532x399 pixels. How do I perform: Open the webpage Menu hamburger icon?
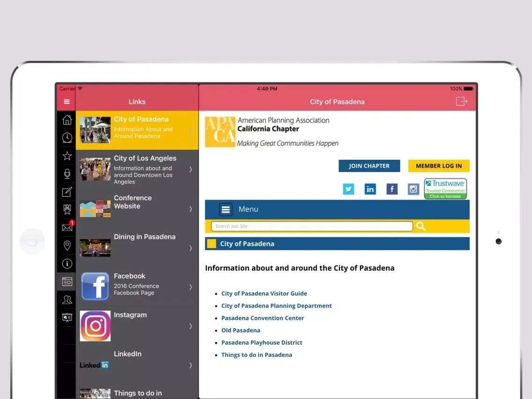point(226,209)
